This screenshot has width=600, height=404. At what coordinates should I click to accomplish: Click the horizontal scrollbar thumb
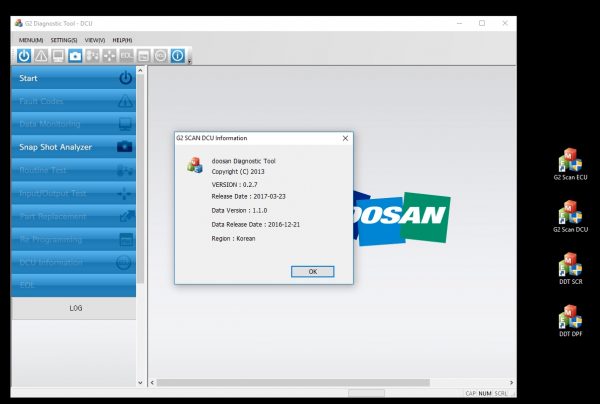tap(293, 383)
